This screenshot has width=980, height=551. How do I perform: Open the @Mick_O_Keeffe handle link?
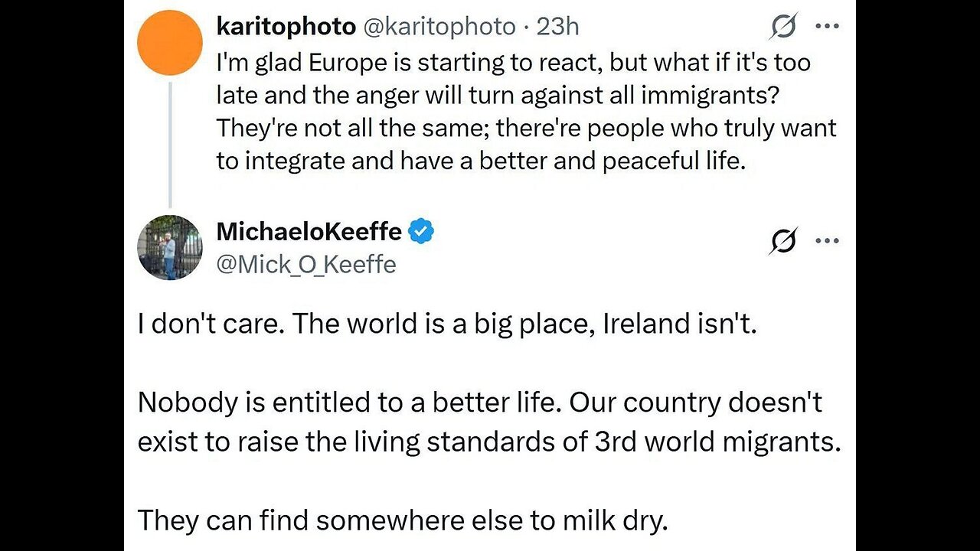click(x=306, y=265)
